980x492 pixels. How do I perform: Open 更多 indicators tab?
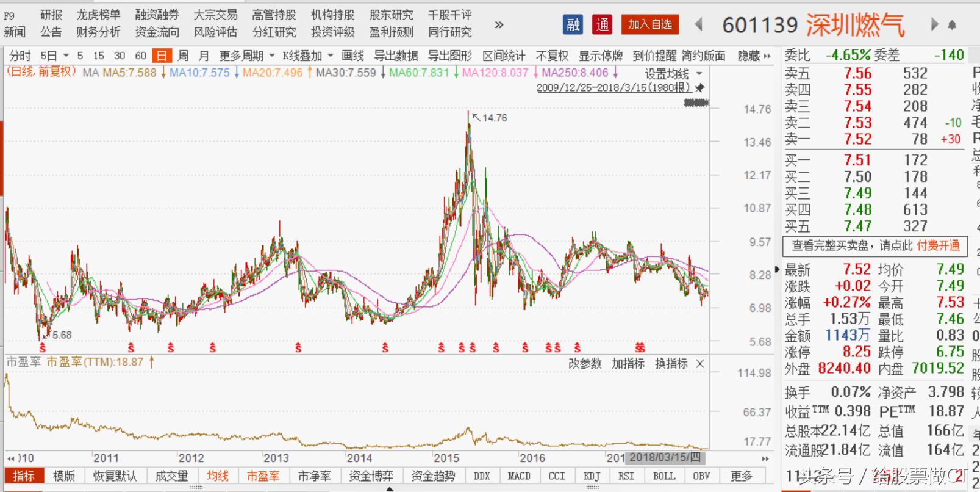(x=742, y=476)
